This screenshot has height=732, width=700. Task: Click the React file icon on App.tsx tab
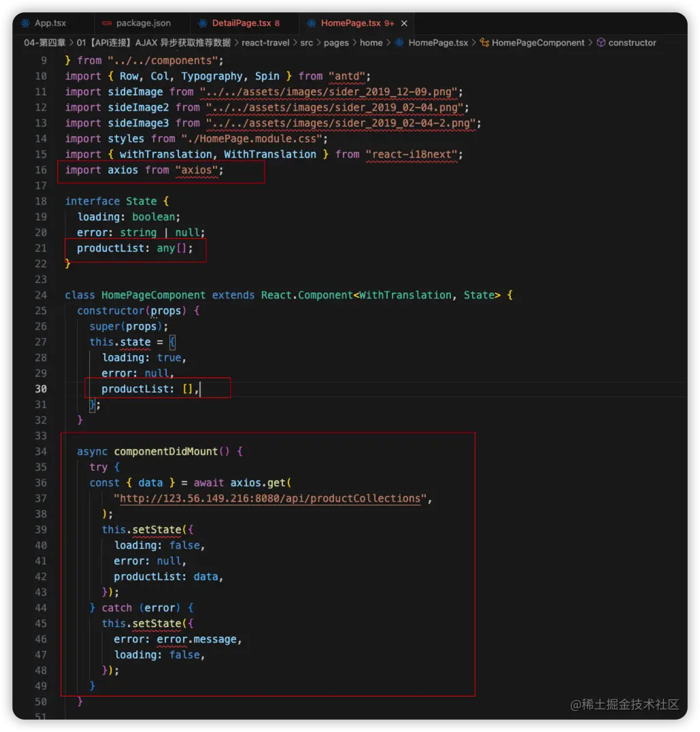pyautogui.click(x=25, y=23)
